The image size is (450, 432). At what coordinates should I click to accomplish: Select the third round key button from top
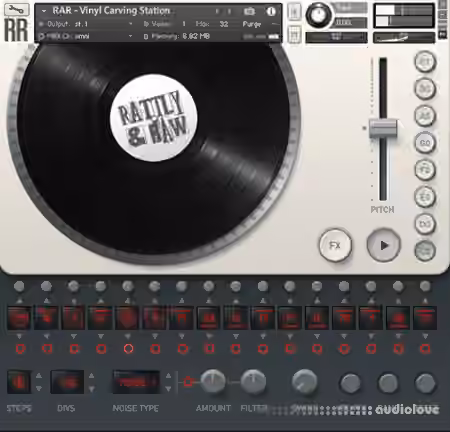pyautogui.click(x=425, y=116)
